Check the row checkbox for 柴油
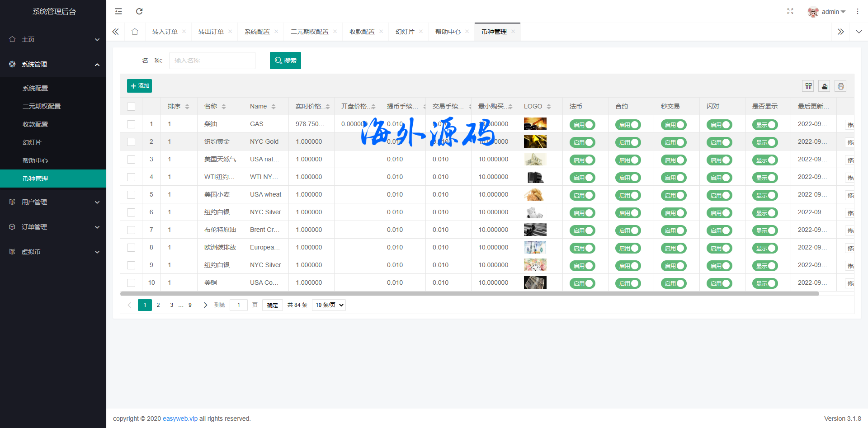This screenshot has height=428, width=868. (131, 124)
